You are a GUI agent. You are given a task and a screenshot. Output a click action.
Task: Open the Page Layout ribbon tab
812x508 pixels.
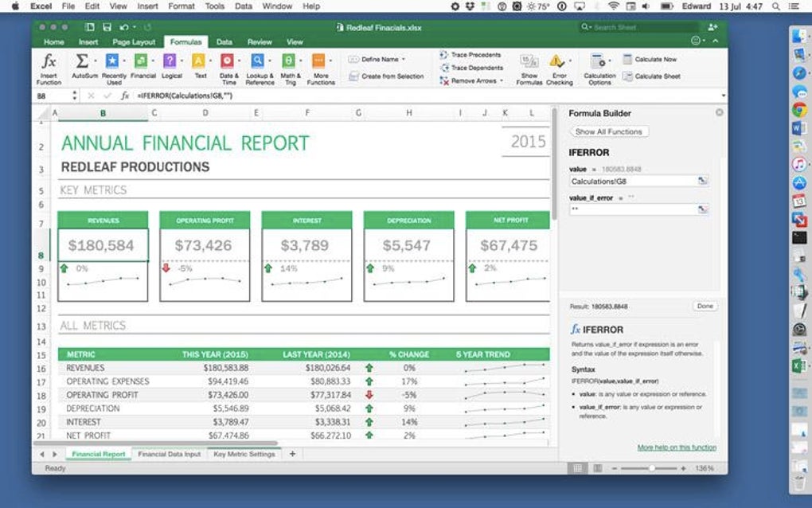point(134,42)
